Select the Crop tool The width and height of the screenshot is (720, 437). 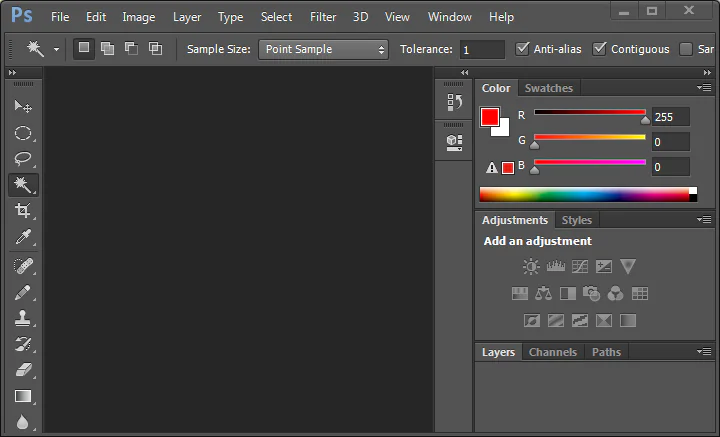pos(23,211)
